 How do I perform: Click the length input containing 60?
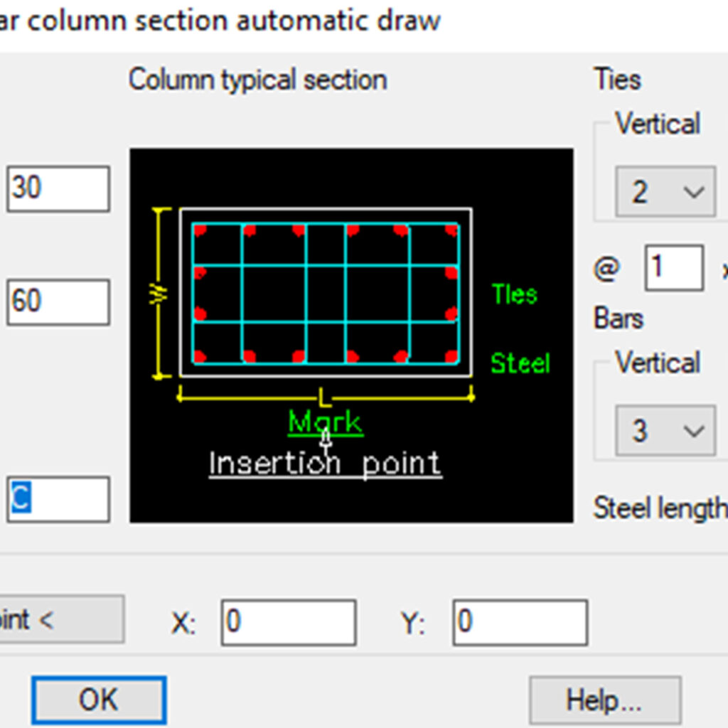(57, 301)
